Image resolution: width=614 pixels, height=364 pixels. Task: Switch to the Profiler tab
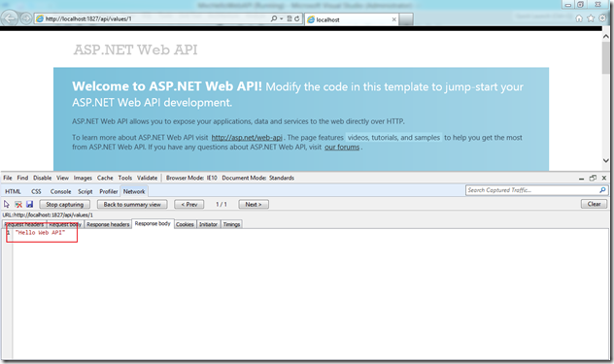point(109,191)
